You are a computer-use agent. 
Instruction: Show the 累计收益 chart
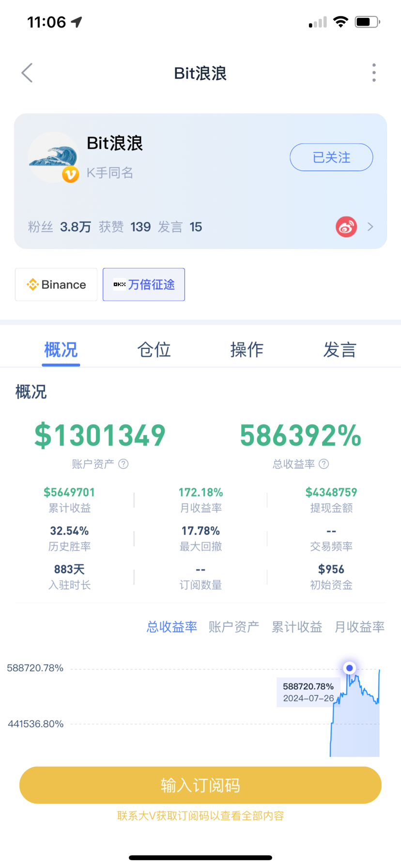click(x=297, y=627)
